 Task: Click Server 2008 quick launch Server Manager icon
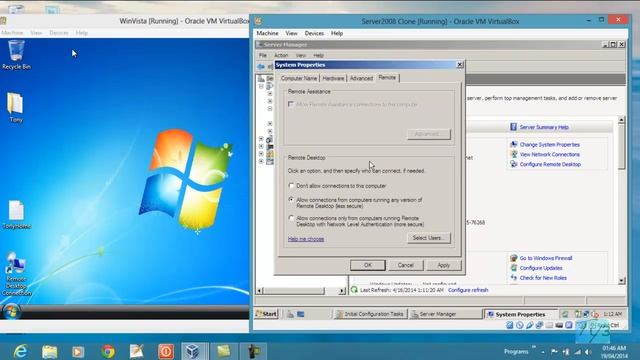[x=290, y=314]
